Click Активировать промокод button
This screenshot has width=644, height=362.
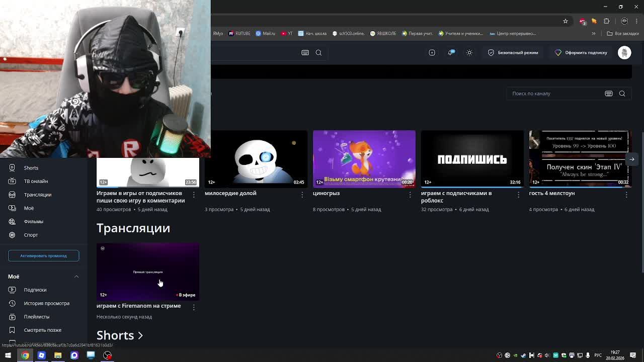pyautogui.click(x=43, y=255)
